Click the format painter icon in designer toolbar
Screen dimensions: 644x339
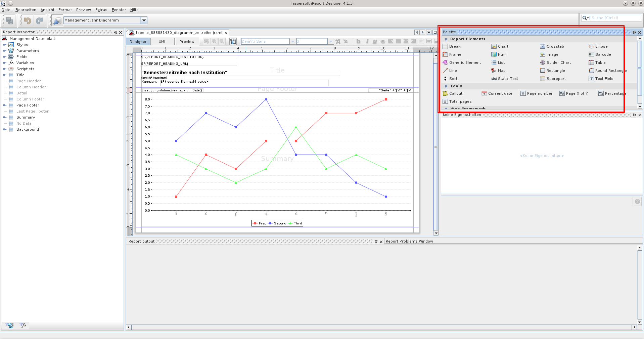(233, 41)
